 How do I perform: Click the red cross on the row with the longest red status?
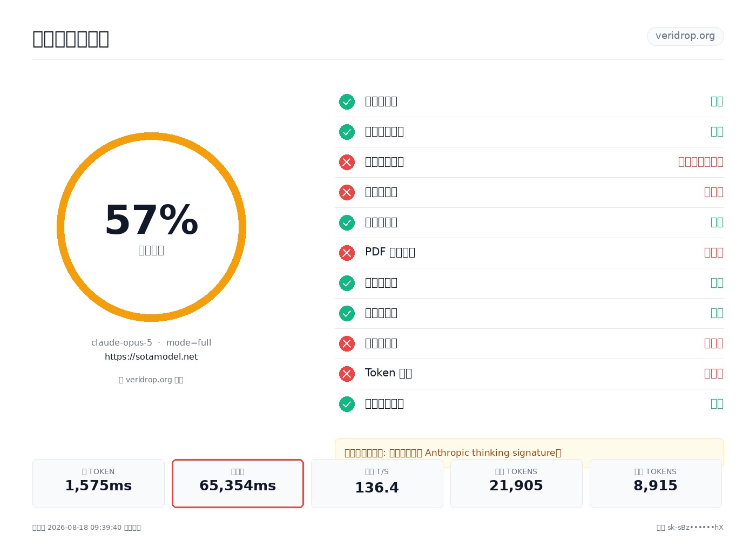click(347, 162)
